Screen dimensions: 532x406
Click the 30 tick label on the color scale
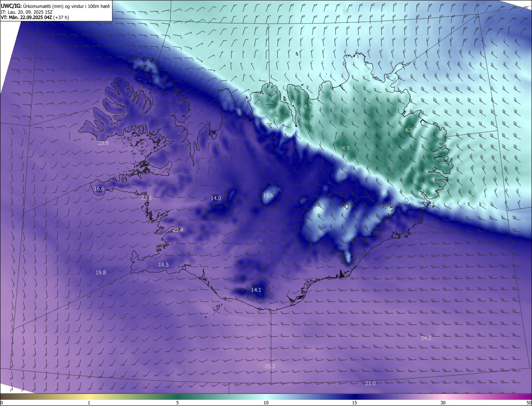(443, 403)
